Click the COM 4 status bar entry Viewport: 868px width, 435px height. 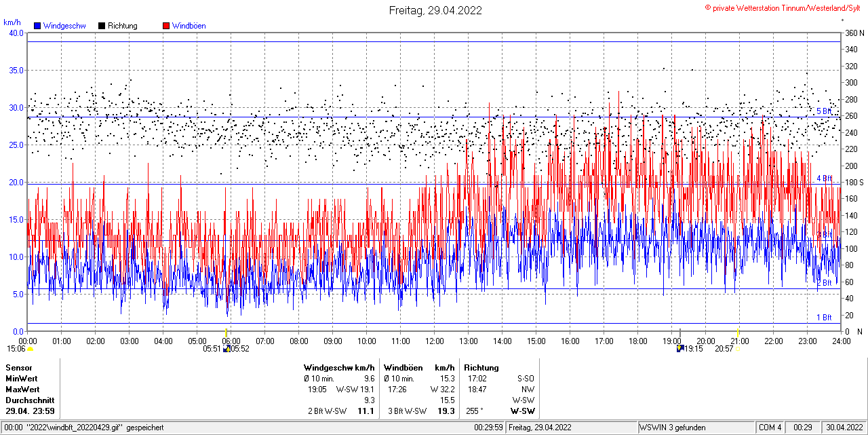coord(770,428)
